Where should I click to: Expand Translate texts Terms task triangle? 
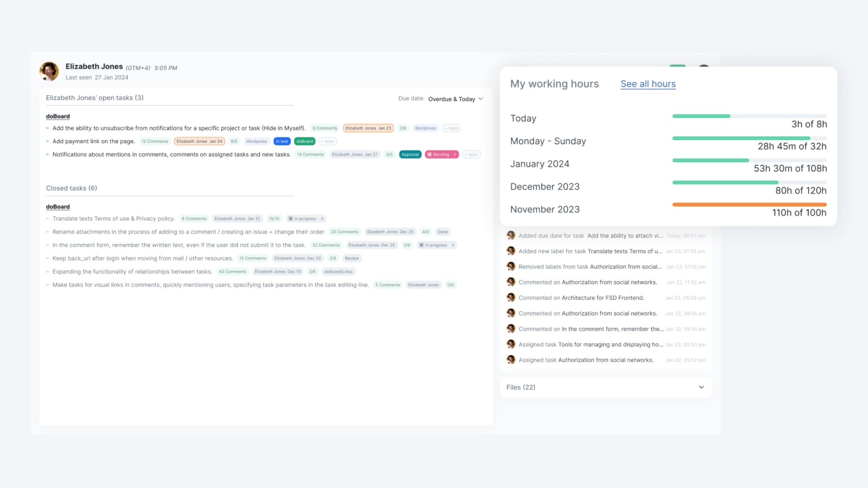pos(48,219)
